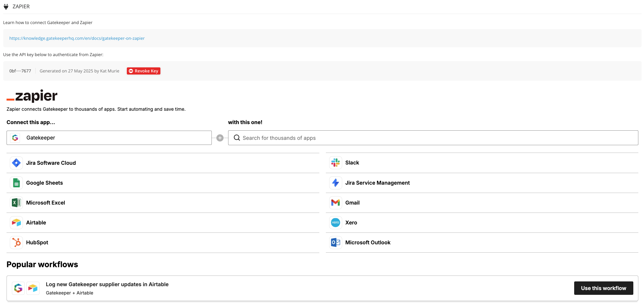This screenshot has width=644, height=304.
Task: Click the Generated on 27 May 2025 text
Action: point(79,71)
